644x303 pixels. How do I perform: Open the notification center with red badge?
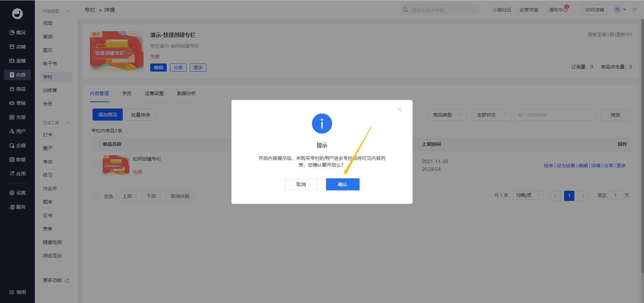coord(558,10)
